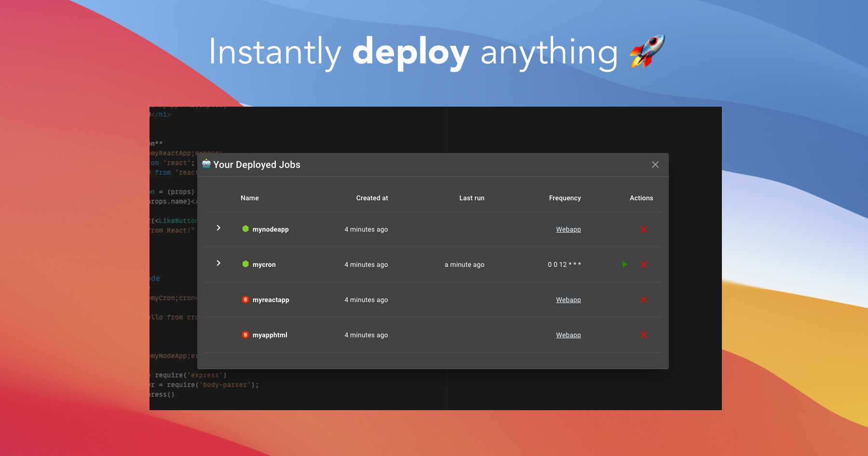
Task: Open the mynodeapp Webapp link
Action: (568, 229)
